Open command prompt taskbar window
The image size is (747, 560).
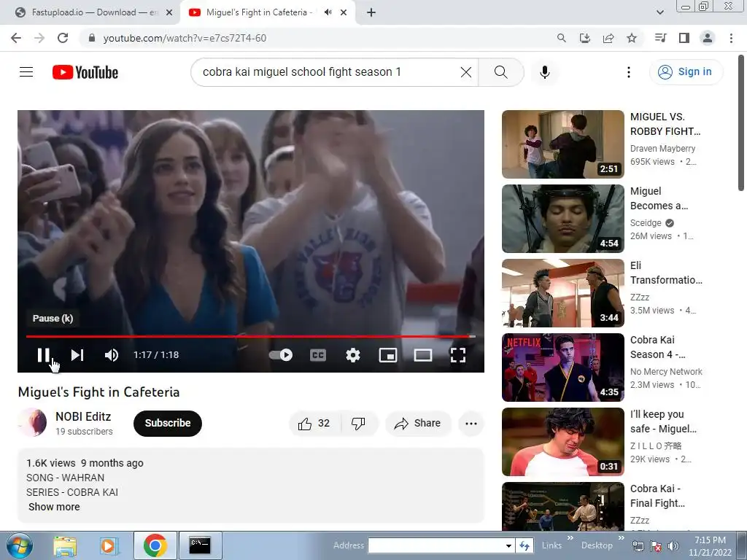coord(200,545)
